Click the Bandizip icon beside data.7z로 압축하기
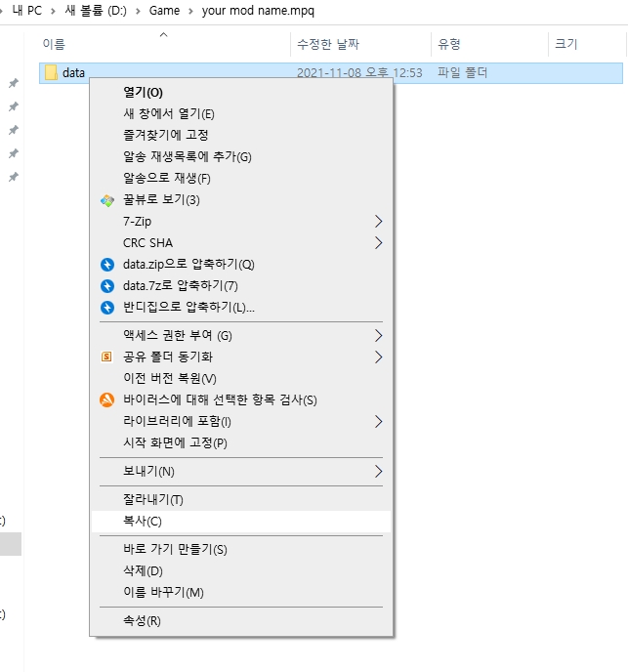 [x=107, y=286]
